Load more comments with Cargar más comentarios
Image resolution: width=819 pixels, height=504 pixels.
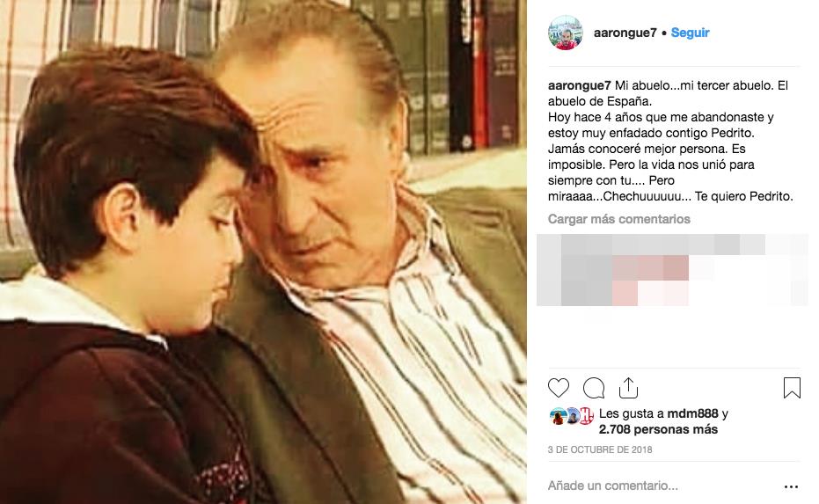[619, 219]
